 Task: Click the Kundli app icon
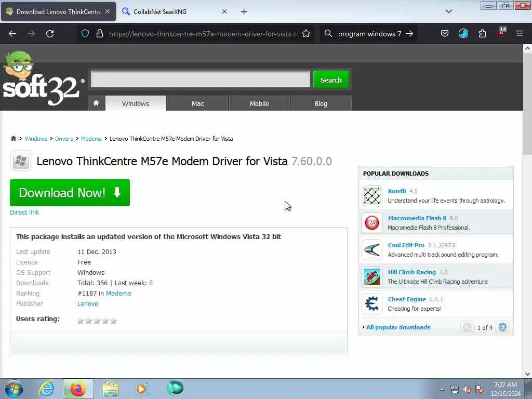coord(372,196)
